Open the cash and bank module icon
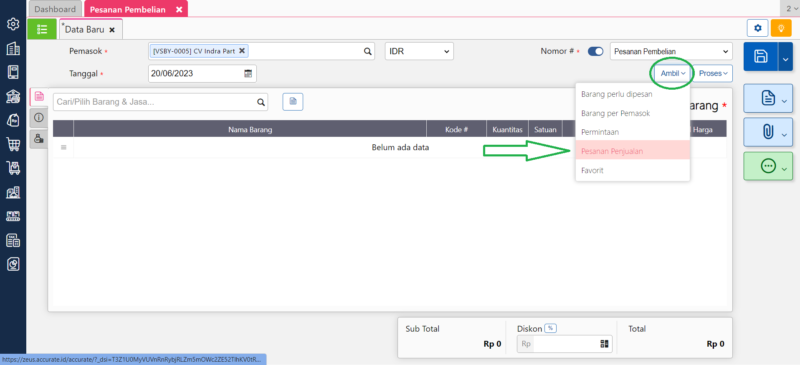The image size is (800, 365). coord(13,96)
